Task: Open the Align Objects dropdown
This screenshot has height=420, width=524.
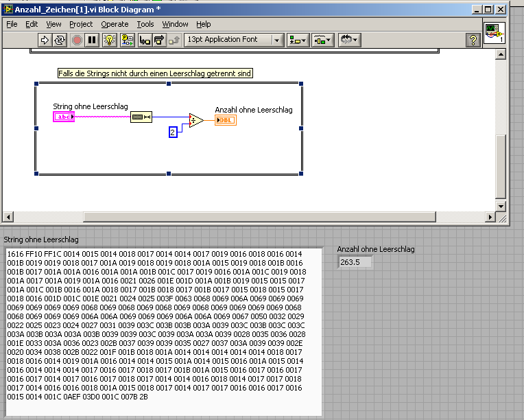Action: (x=298, y=40)
